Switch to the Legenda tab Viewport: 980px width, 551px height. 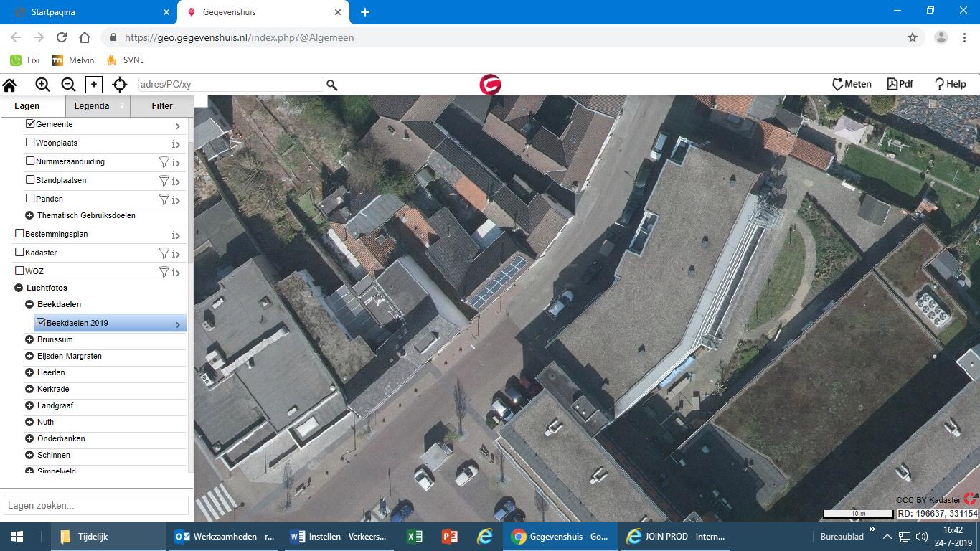(92, 106)
